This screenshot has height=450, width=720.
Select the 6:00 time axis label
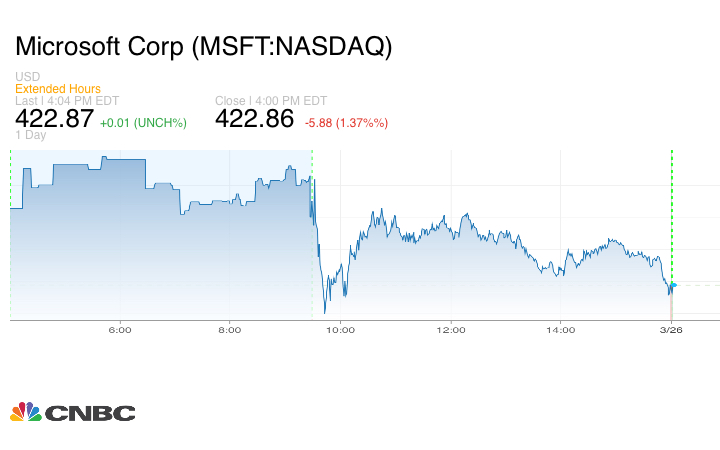point(120,330)
